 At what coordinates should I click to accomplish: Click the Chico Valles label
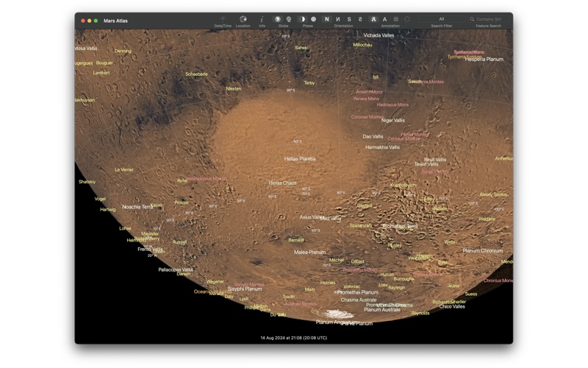click(x=452, y=307)
